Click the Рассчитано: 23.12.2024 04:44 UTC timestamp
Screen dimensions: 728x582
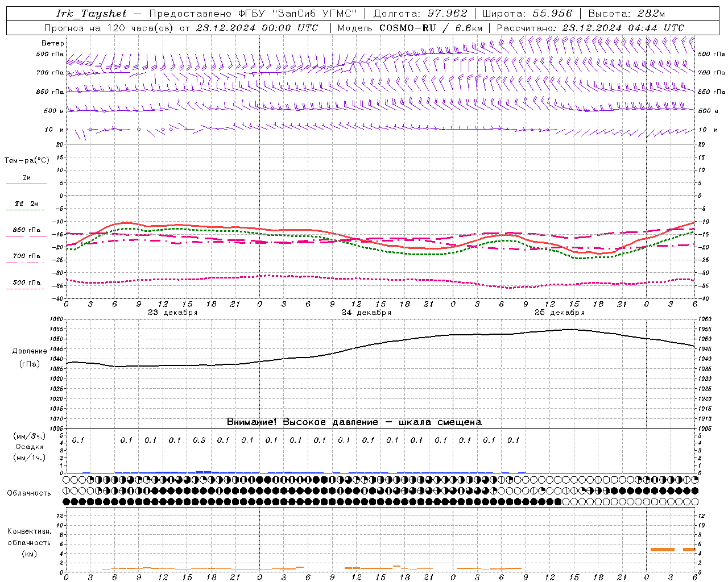(x=590, y=28)
